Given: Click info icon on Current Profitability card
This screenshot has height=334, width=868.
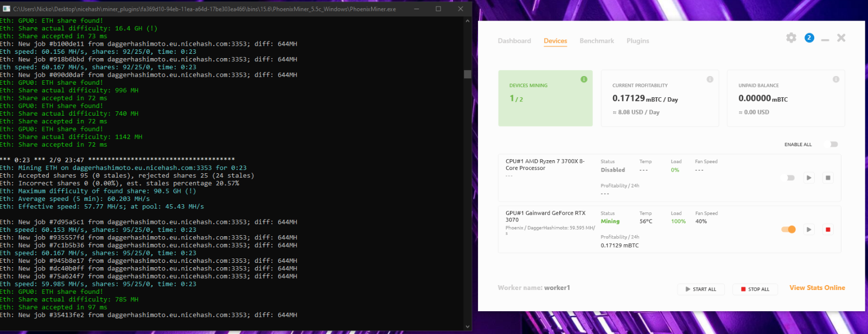Looking at the screenshot, I should click(x=710, y=79).
